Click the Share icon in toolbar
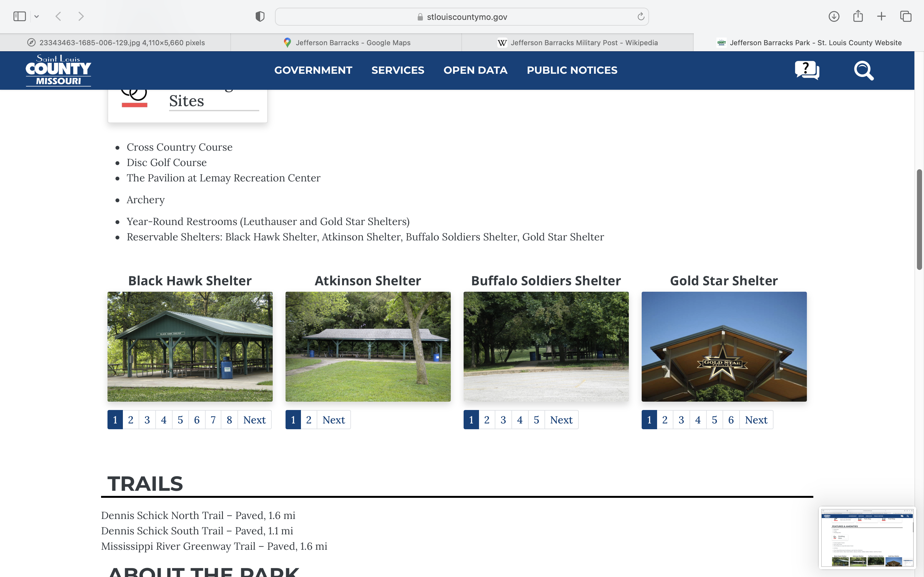This screenshot has height=577, width=924. point(858,16)
